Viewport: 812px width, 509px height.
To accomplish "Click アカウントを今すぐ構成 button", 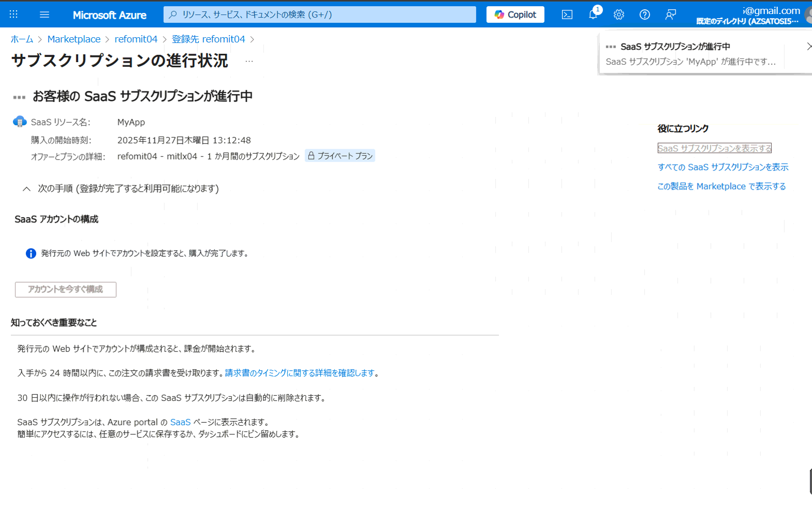I will (x=66, y=289).
